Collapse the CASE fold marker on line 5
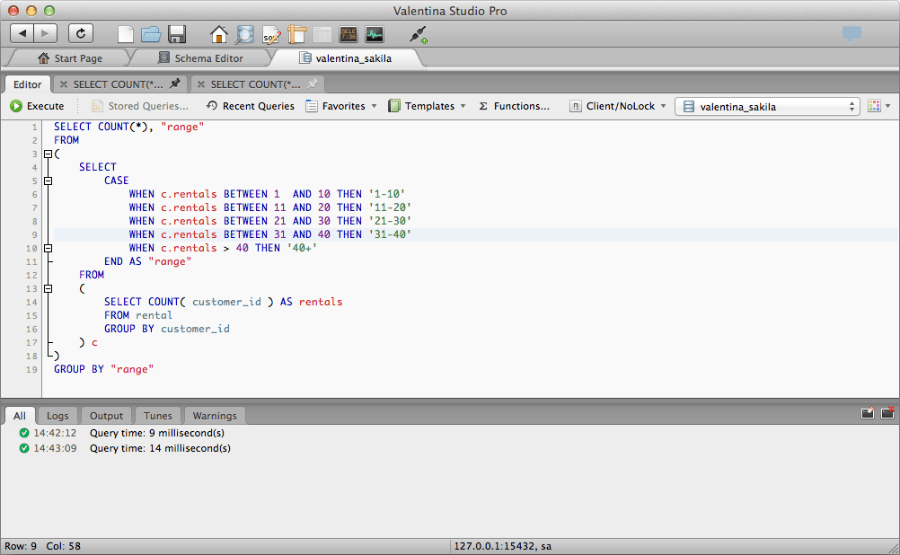The image size is (900, 555). [x=48, y=181]
